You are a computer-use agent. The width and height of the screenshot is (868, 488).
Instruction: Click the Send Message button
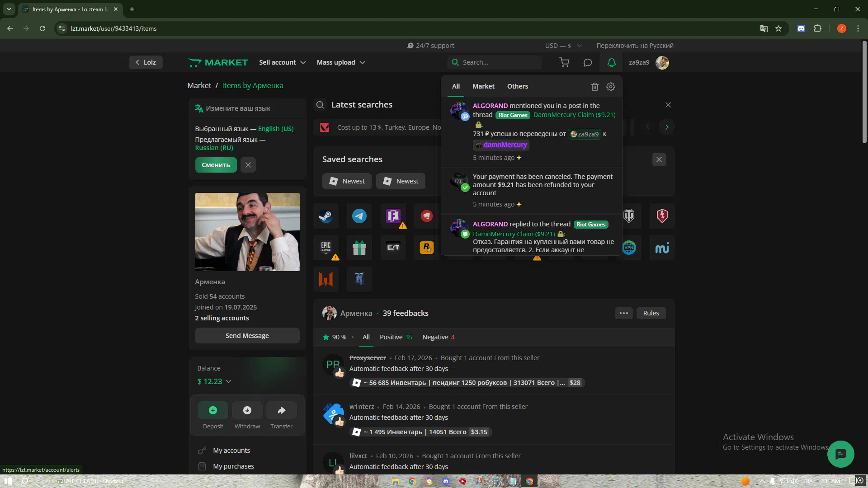coord(247,336)
